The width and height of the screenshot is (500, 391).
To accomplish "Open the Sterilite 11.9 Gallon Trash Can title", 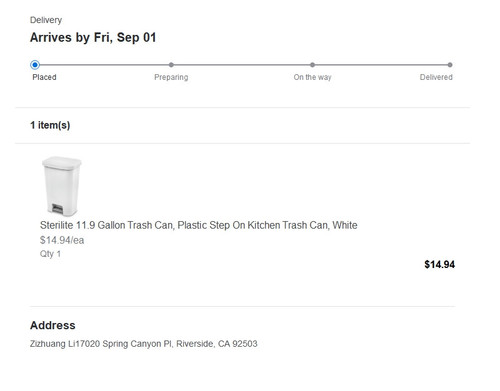I will coord(199,225).
